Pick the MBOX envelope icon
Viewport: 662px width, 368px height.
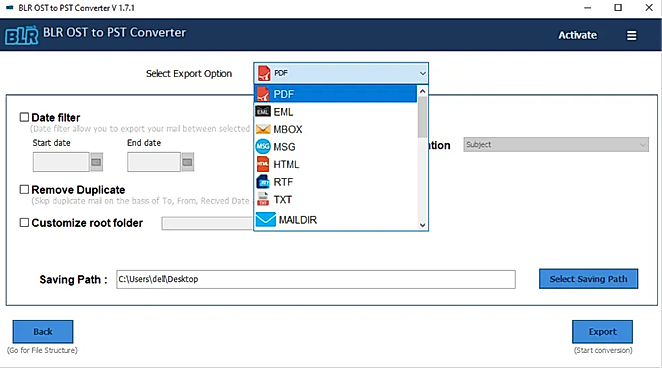[x=263, y=129]
